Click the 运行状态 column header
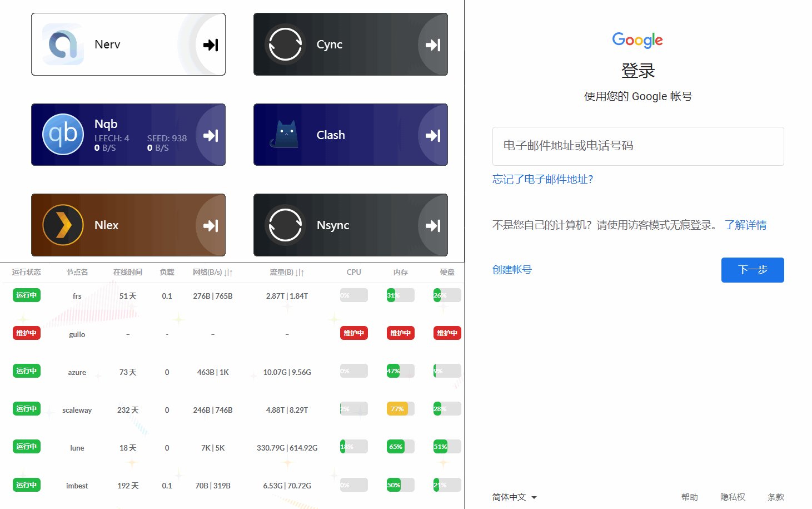This screenshot has height=509, width=812. [27, 272]
